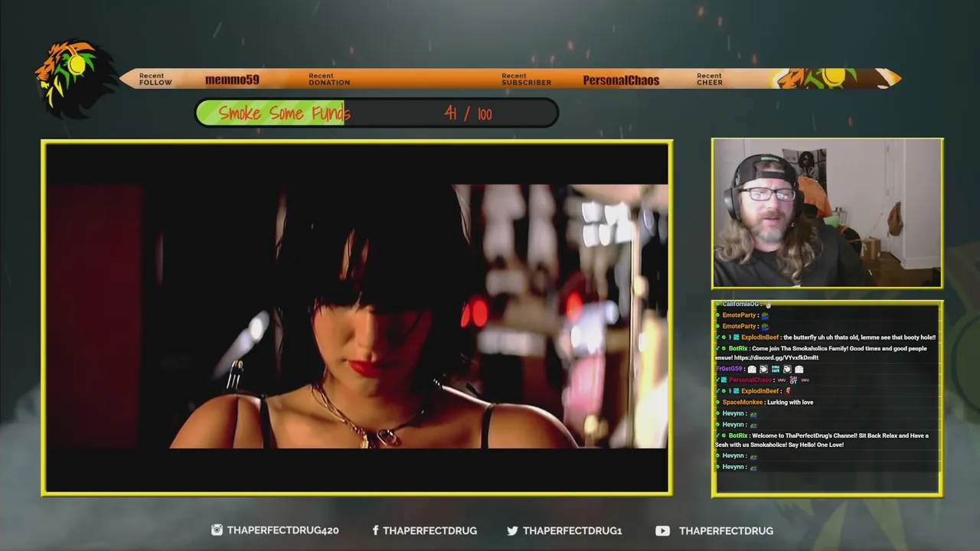Image resolution: width=980 pixels, height=551 pixels.
Task: Click recent follower name memmo59
Action: tap(232, 80)
